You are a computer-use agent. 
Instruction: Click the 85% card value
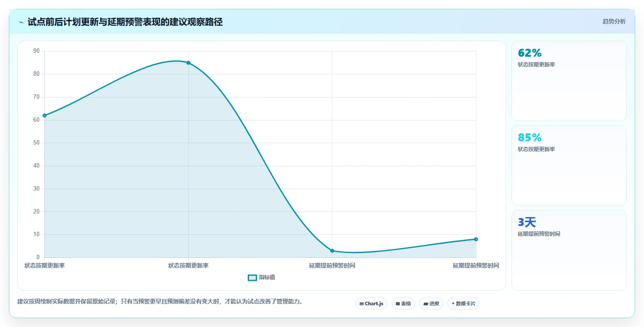pyautogui.click(x=530, y=138)
